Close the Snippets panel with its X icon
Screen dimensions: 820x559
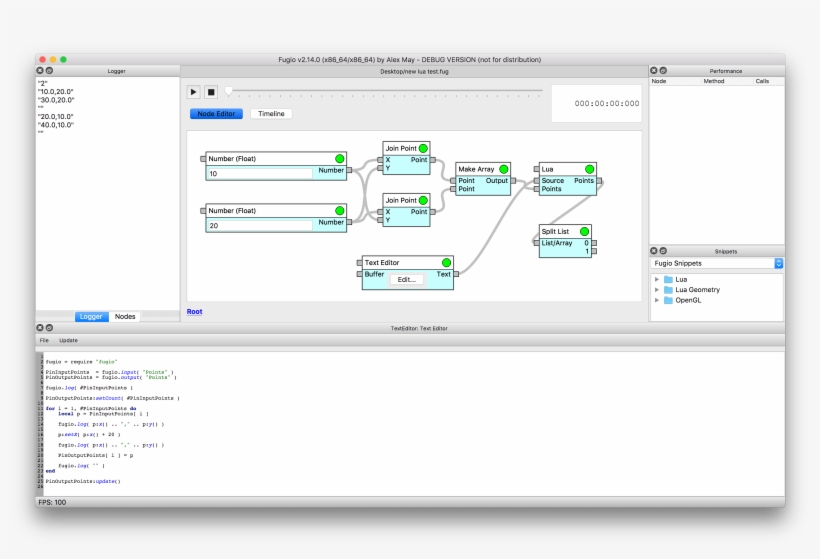pos(654,251)
